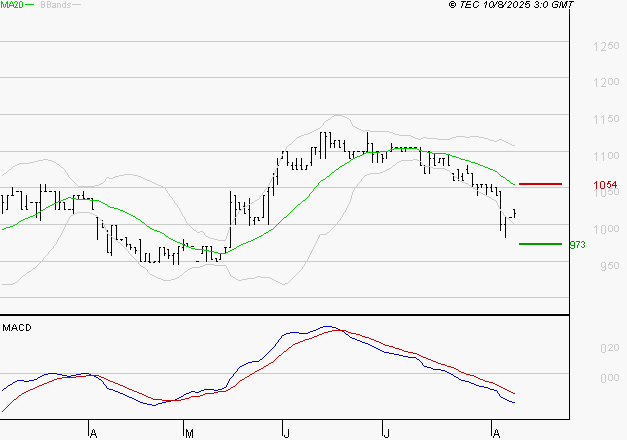Select the 973 support level label
Screen dimensions: 627x440
tap(577, 244)
